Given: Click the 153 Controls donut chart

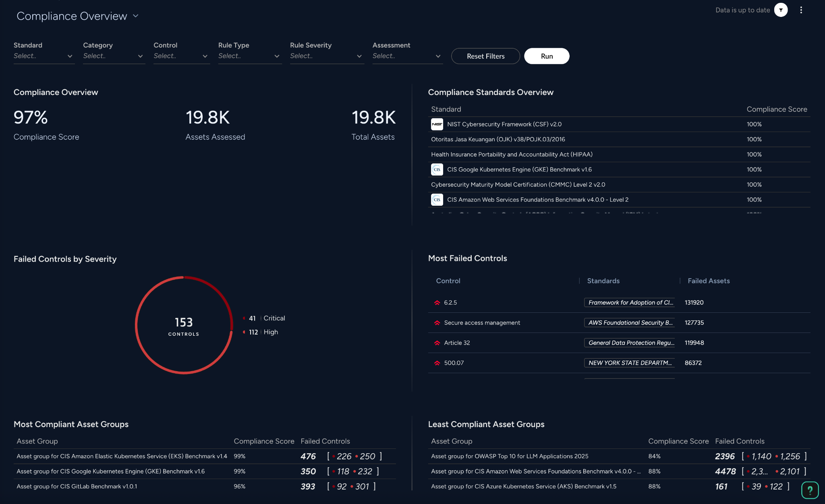Looking at the screenshot, I should 184,325.
